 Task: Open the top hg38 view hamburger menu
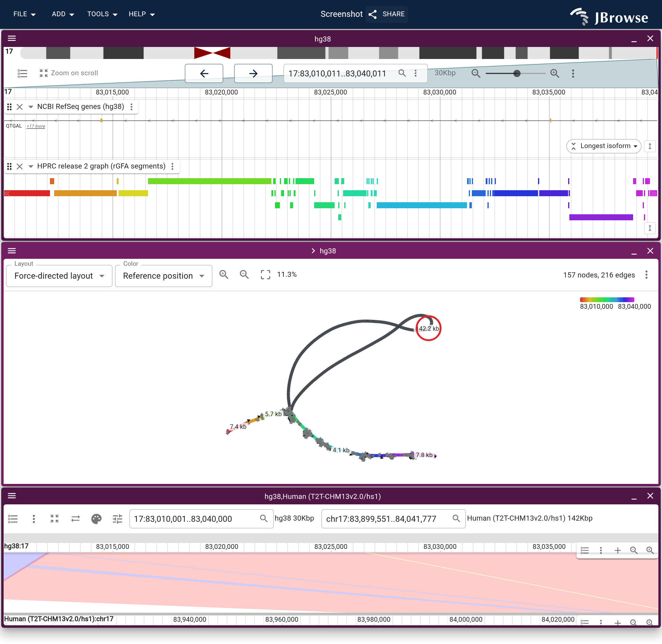point(12,38)
